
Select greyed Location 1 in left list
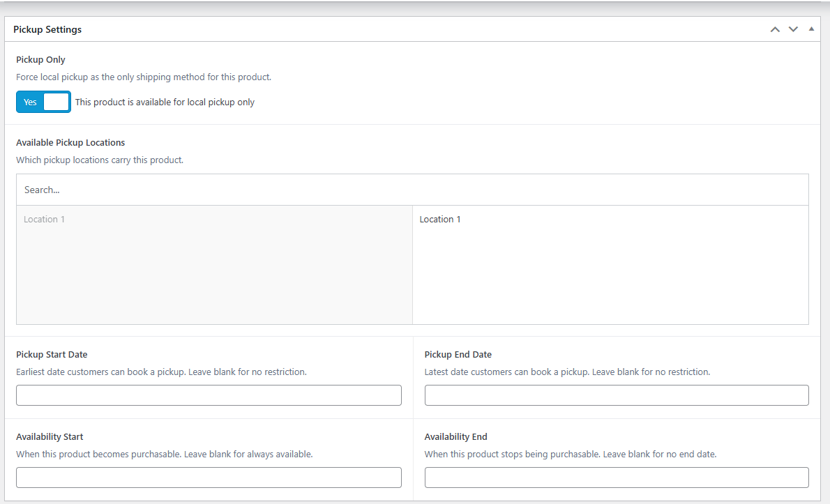(x=44, y=220)
